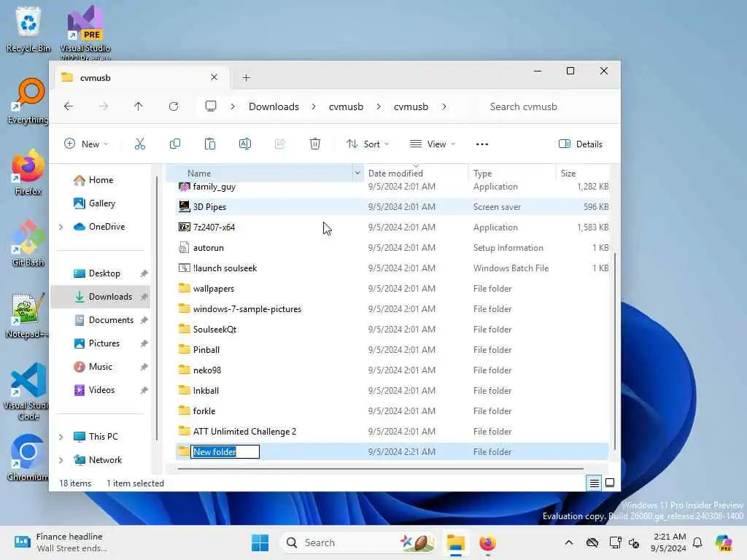This screenshot has height=560, width=747.
Task: Sort by Size column header
Action: tap(583, 173)
